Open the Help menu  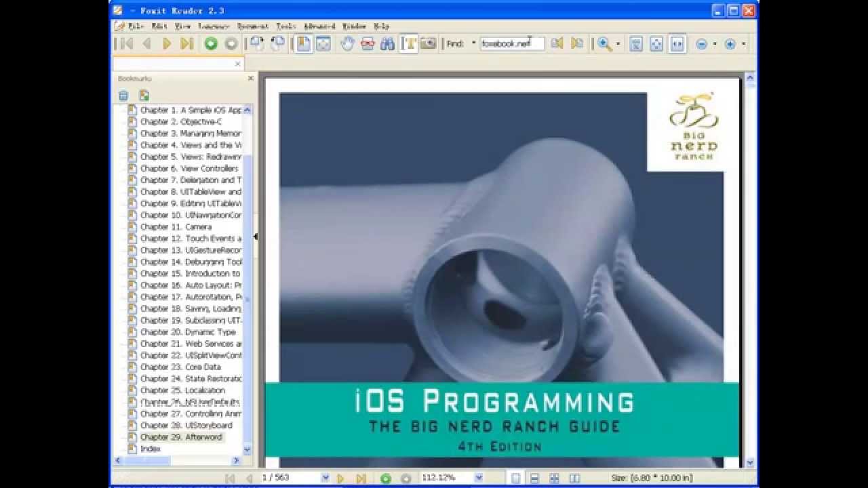(381, 26)
